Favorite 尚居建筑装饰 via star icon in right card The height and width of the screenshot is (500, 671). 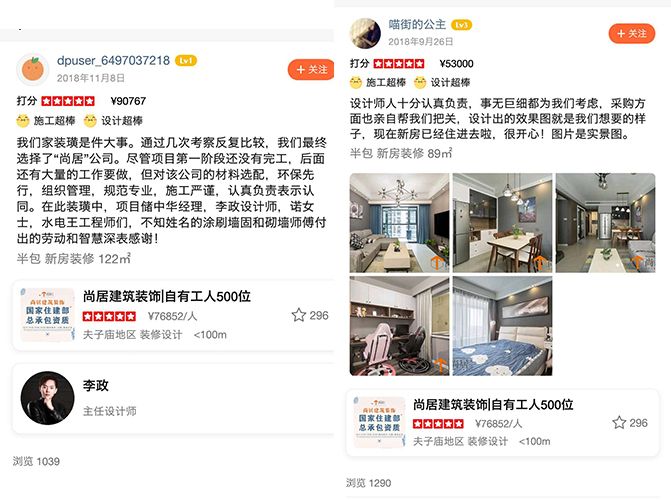(x=619, y=423)
